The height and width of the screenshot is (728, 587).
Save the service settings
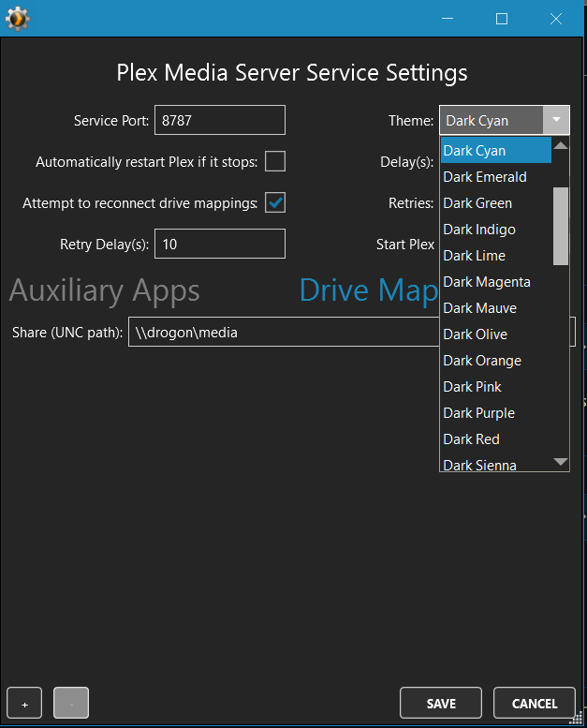[441, 703]
